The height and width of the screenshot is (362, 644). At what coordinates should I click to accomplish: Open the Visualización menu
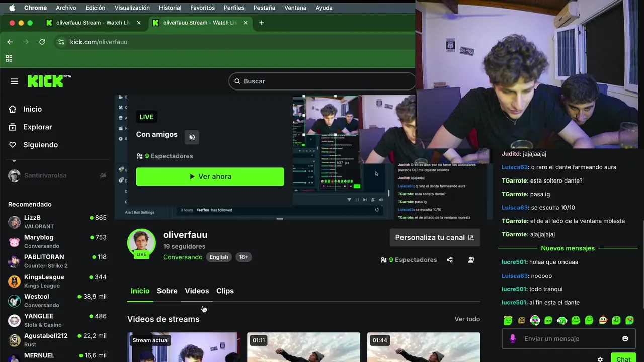pyautogui.click(x=132, y=8)
